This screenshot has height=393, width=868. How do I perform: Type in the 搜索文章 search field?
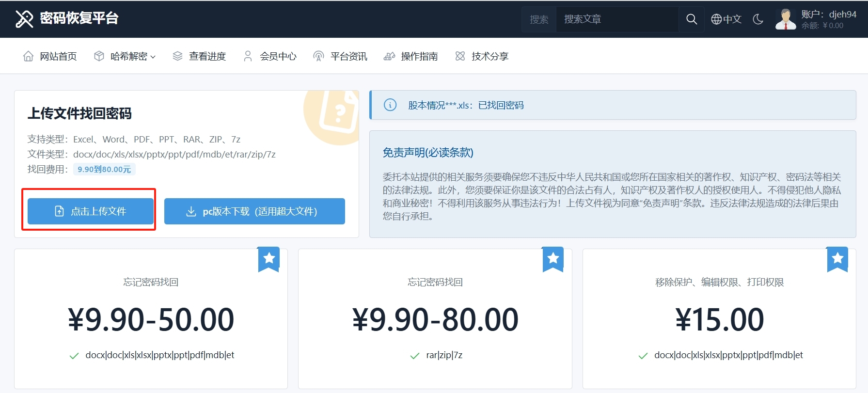click(616, 19)
